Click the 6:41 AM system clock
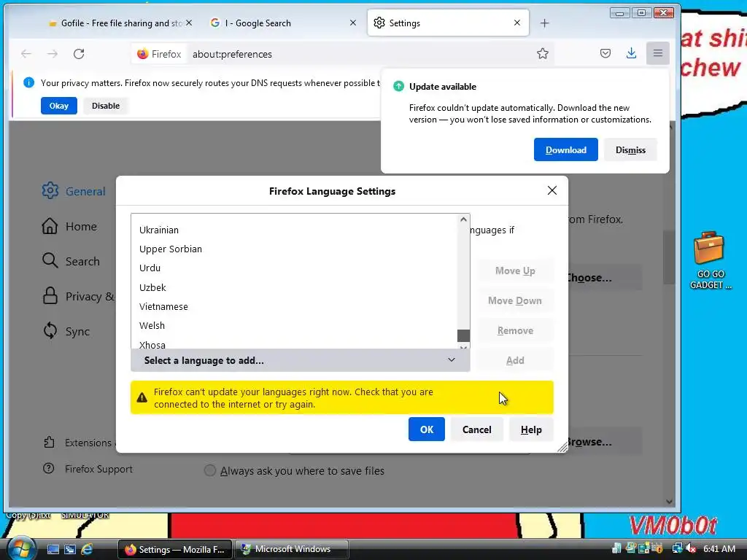Screen dimensions: 747x560 [719, 548]
